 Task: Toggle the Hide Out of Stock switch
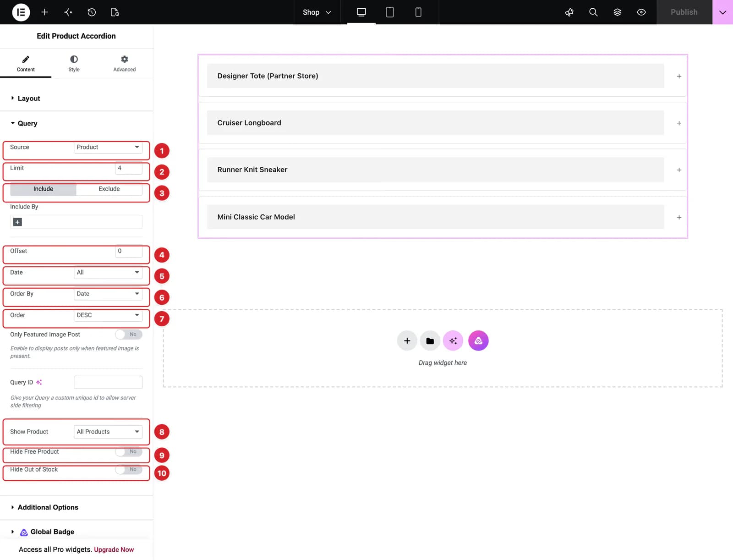tap(129, 470)
